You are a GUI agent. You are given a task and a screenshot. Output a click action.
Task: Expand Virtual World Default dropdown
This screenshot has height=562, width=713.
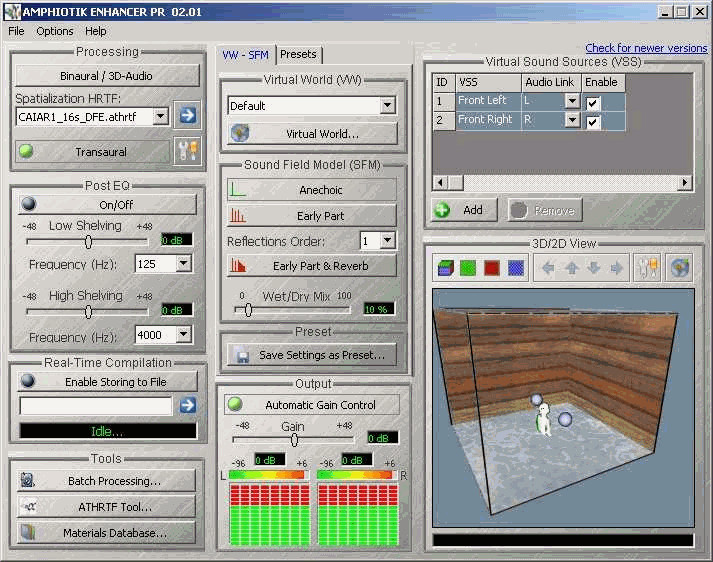tap(387, 105)
